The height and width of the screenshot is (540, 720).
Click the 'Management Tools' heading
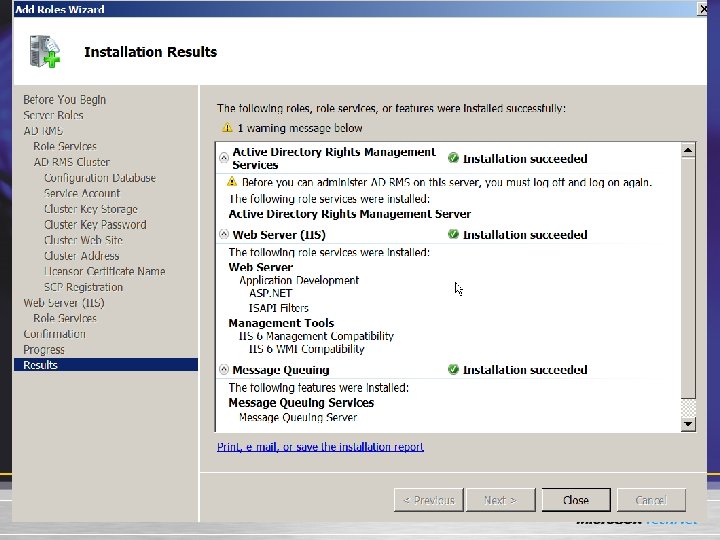pyautogui.click(x=281, y=323)
